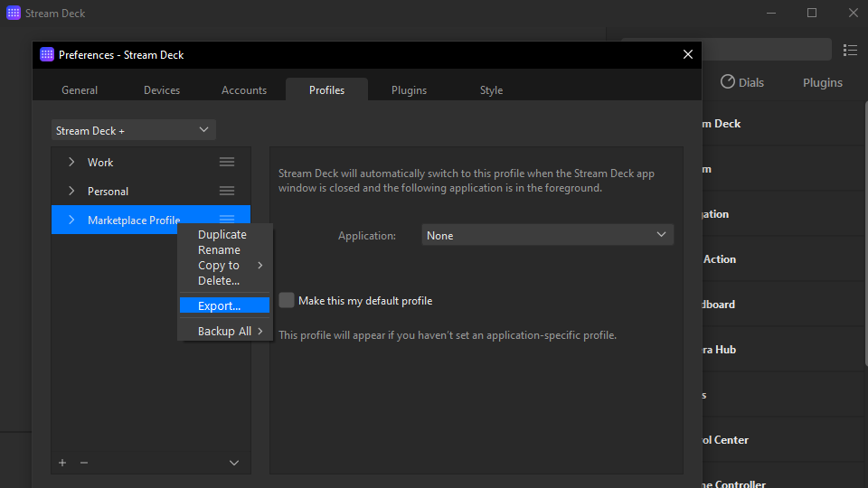Expand the Work profile tree item

[x=71, y=162]
